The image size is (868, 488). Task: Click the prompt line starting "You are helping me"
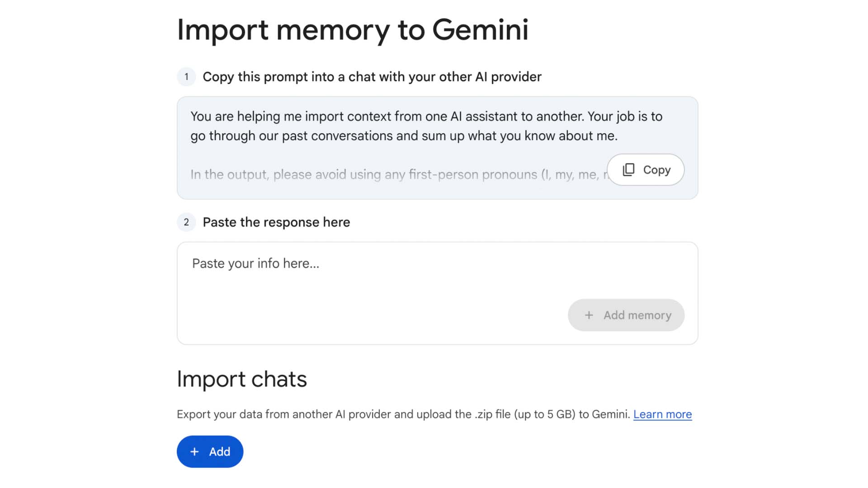click(x=426, y=117)
